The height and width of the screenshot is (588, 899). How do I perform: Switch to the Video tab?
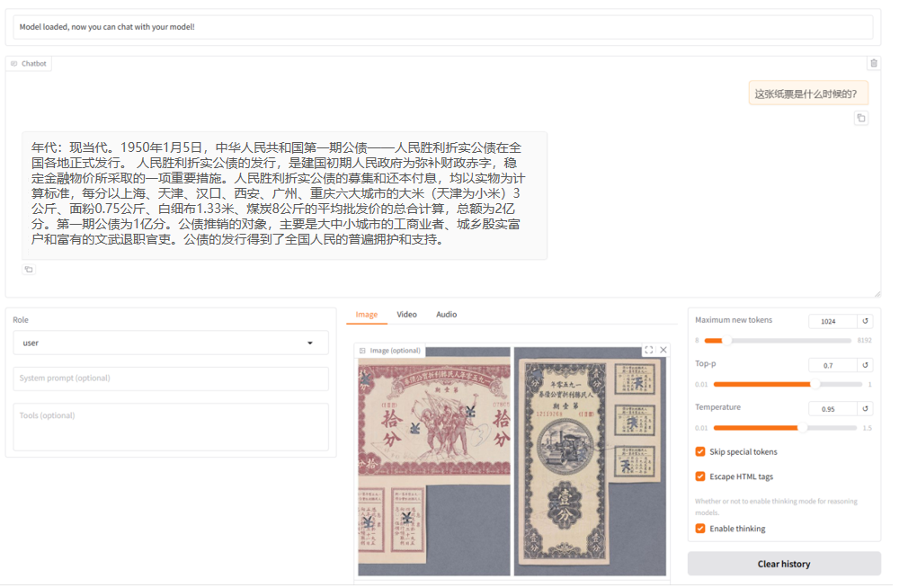[406, 315]
